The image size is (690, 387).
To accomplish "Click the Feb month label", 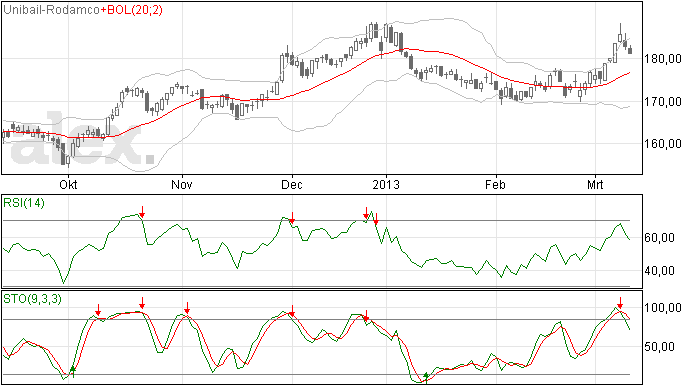I will [x=495, y=184].
